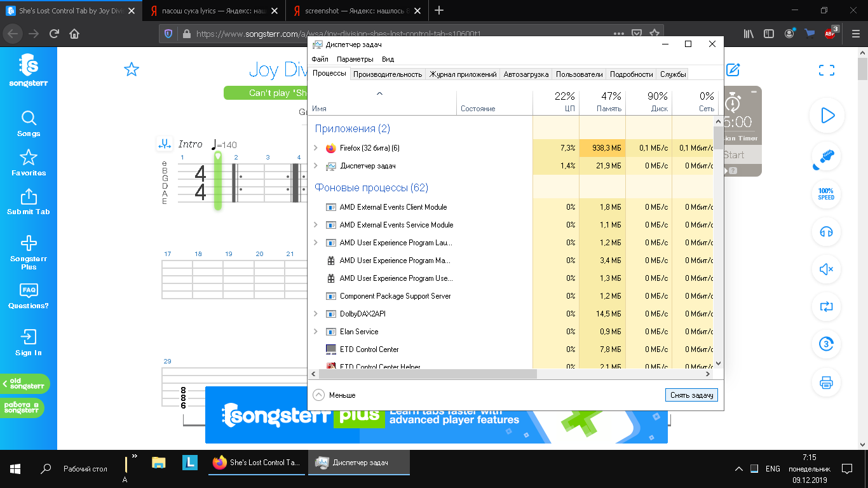The width and height of the screenshot is (868, 488).
Task: Start tab playback with the play button
Action: (x=826, y=116)
